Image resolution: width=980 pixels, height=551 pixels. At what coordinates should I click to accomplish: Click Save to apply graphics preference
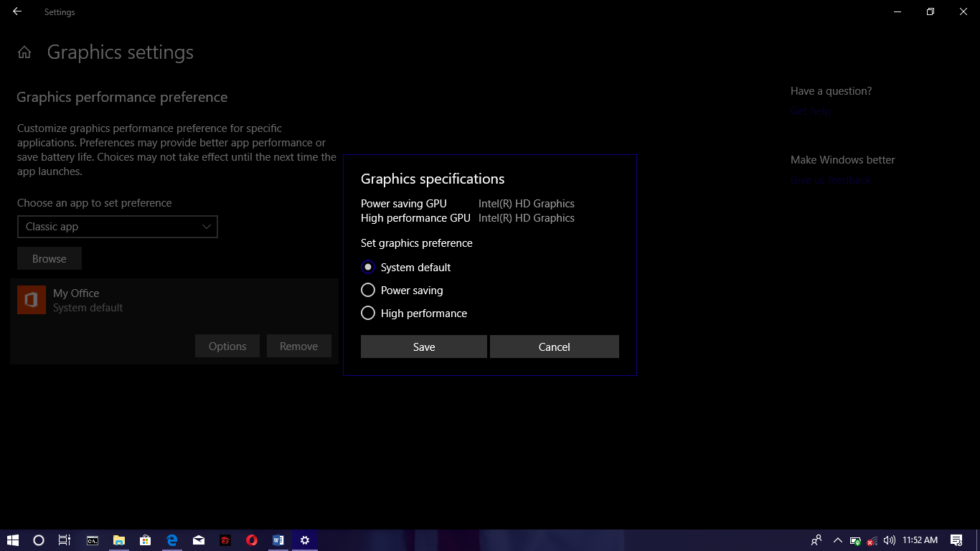pos(423,347)
